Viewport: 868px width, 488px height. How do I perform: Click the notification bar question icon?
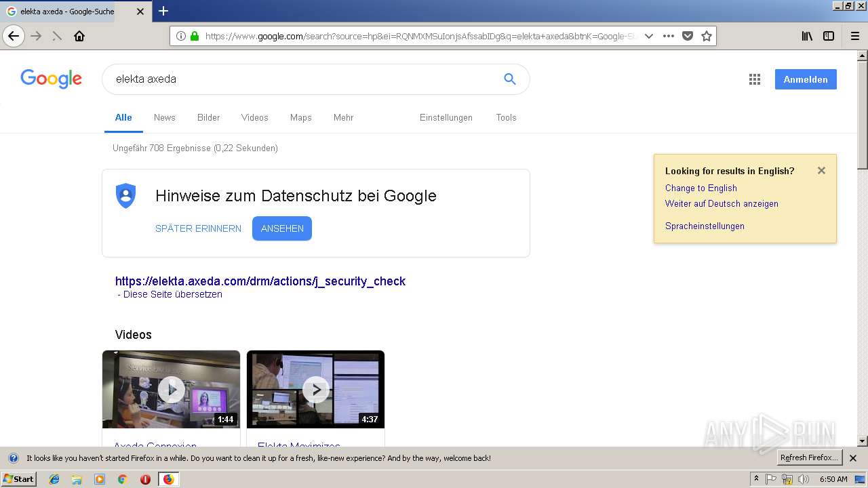14,458
